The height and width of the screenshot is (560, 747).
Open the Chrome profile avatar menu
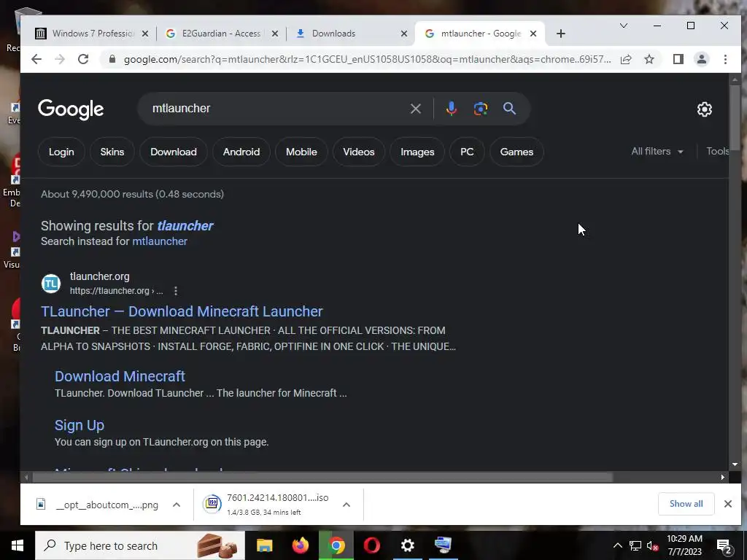701,59
